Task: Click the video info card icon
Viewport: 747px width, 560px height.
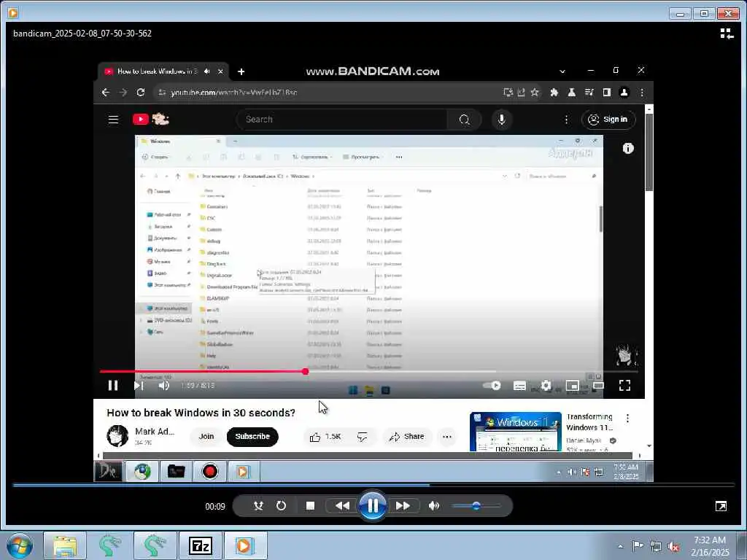Action: (628, 149)
